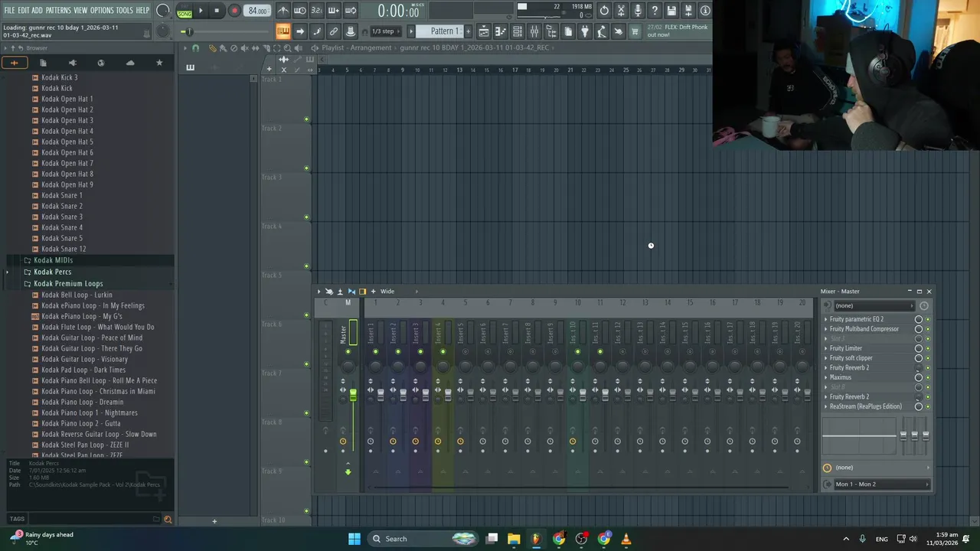This screenshot has height=551, width=980.
Task: Click the Windows Start button
Action: point(354,539)
